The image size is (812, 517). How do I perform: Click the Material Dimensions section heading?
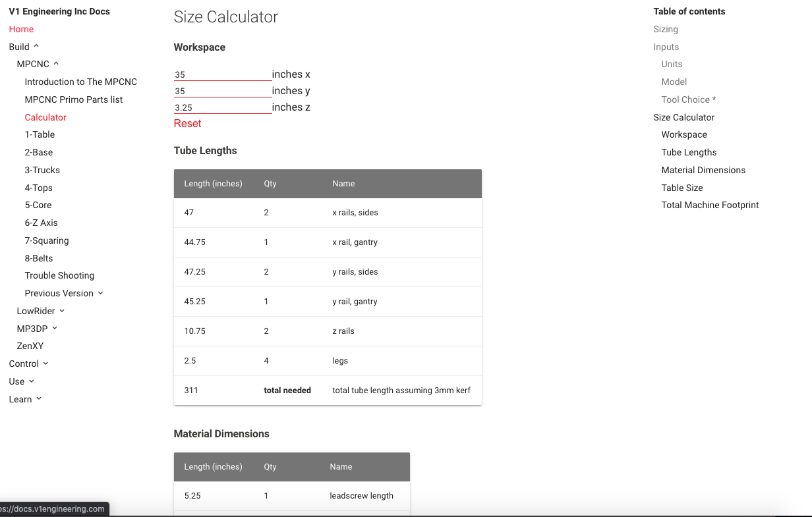[x=221, y=434]
